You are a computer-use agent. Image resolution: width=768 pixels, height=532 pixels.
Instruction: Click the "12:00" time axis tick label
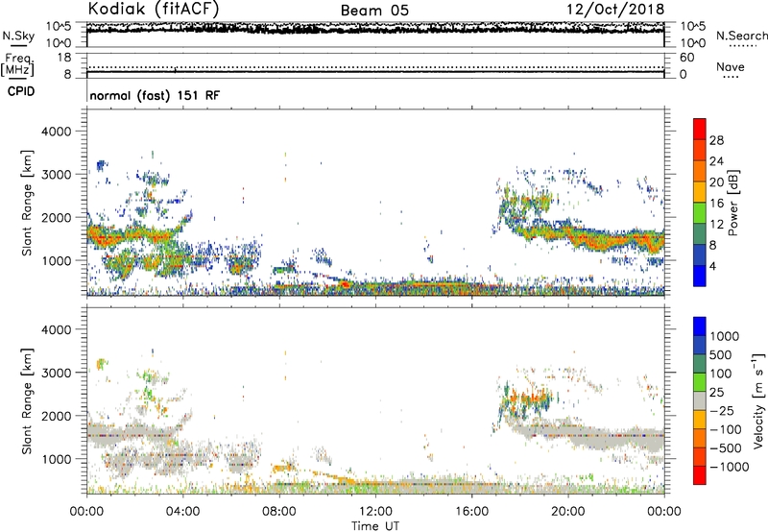375,512
